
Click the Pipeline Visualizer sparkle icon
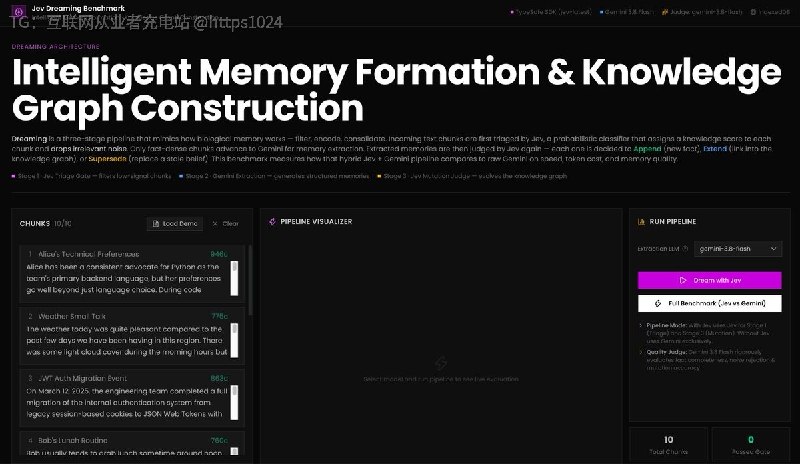(x=272, y=222)
